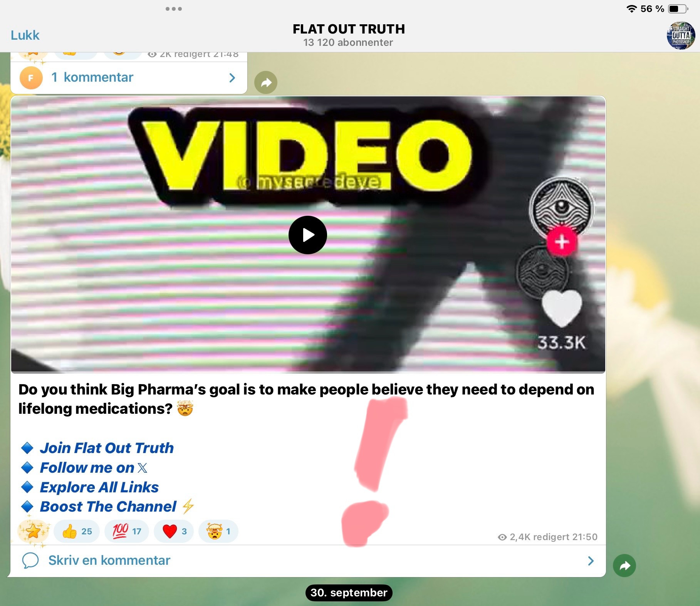The image size is (700, 606).
Task: Toggle the 100 reaction with 17
Action: click(126, 532)
